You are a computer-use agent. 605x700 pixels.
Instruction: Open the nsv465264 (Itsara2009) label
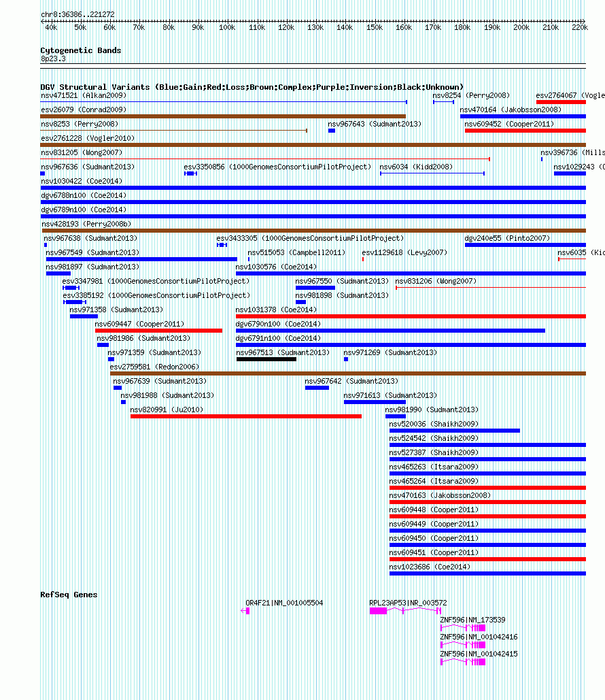(x=434, y=481)
